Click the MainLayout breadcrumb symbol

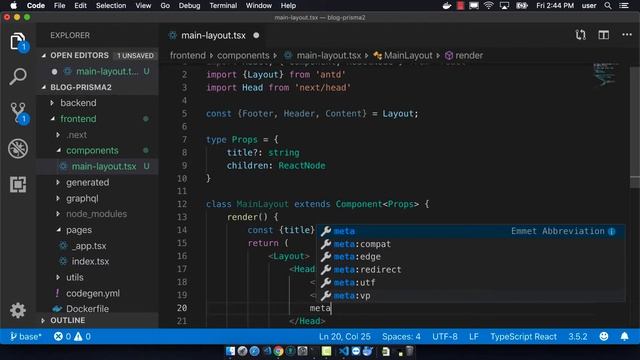403,56
